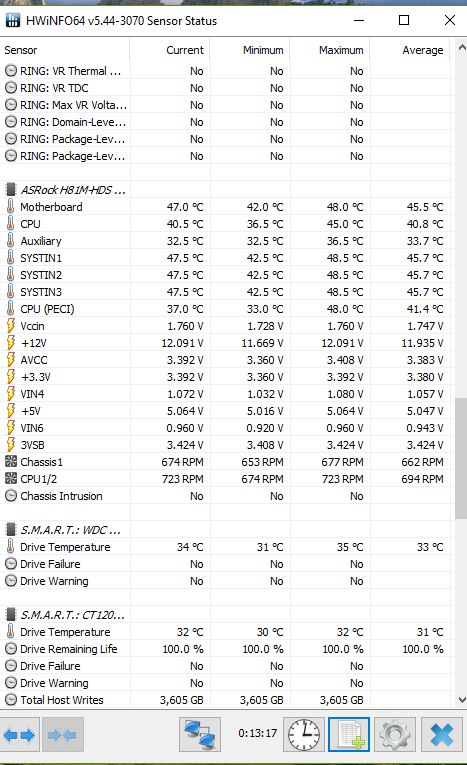Click the collapse columns arrows button

point(62,734)
